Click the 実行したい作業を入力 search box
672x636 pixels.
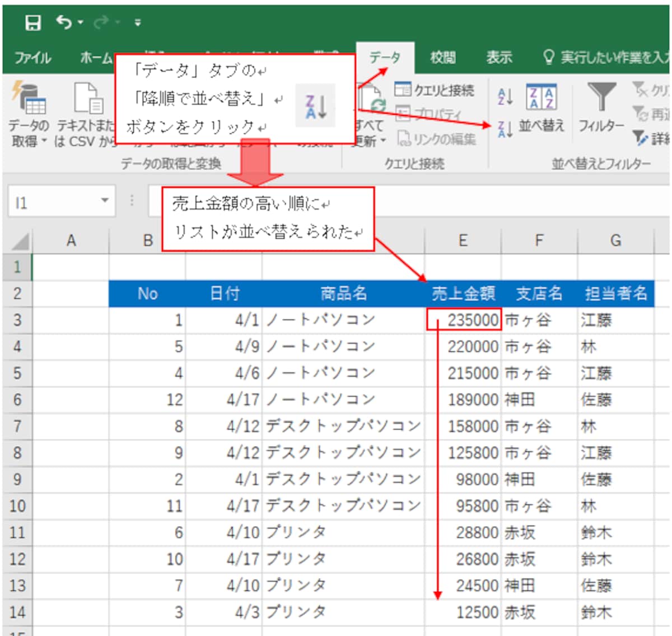606,57
